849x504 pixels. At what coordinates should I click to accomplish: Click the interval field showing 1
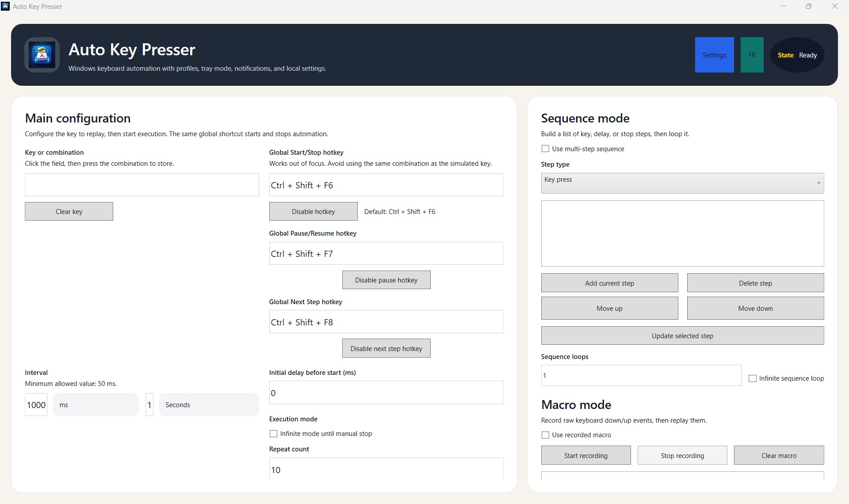pos(149,405)
